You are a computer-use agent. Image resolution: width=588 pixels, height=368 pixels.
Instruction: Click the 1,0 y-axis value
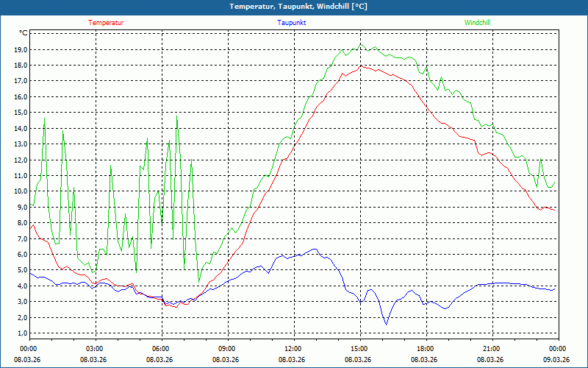[x=21, y=333]
